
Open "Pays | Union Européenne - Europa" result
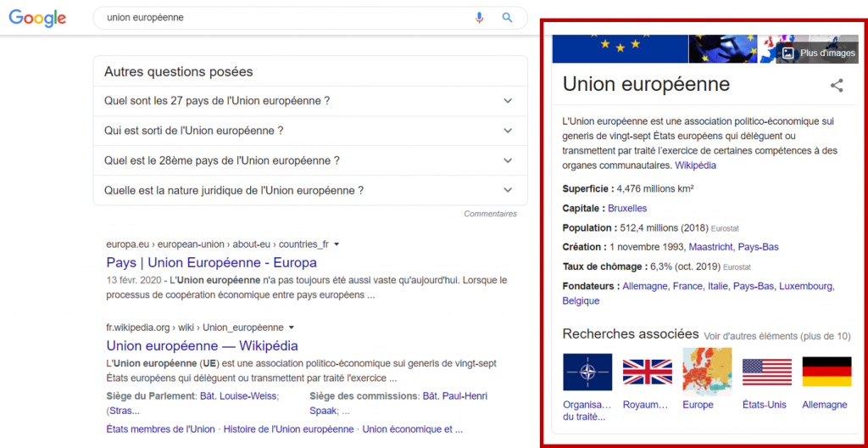tap(211, 262)
